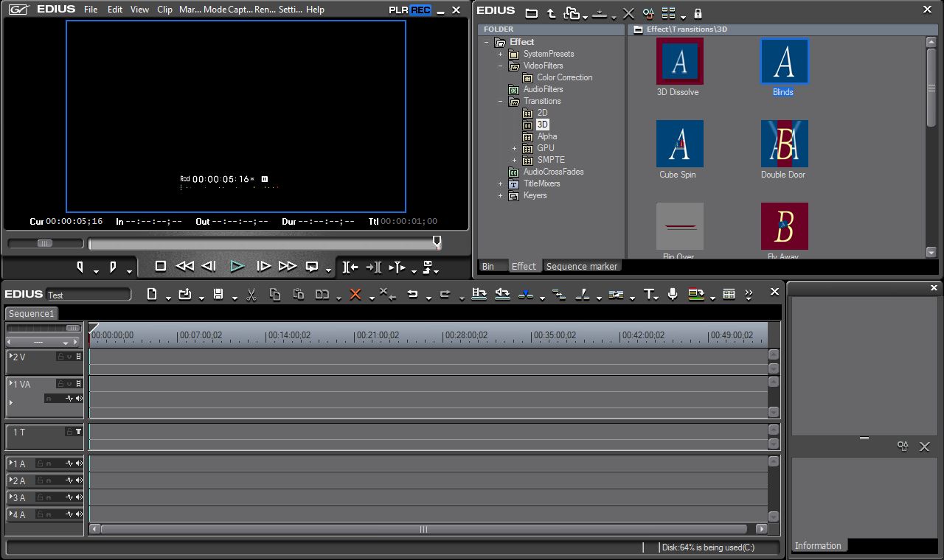Expand the SMPTE transitions folder
944x560 pixels.
(515, 160)
